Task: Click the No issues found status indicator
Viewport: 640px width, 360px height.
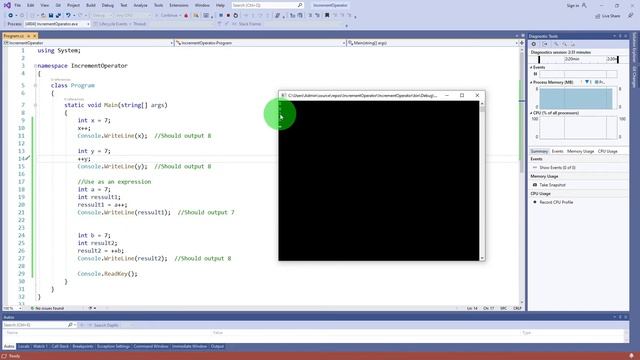Action: tap(48, 308)
